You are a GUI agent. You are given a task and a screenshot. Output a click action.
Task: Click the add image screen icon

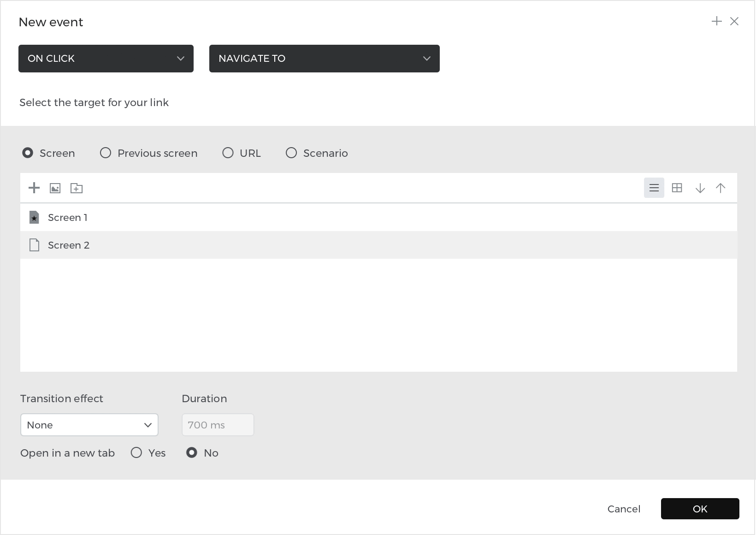pyautogui.click(x=55, y=188)
